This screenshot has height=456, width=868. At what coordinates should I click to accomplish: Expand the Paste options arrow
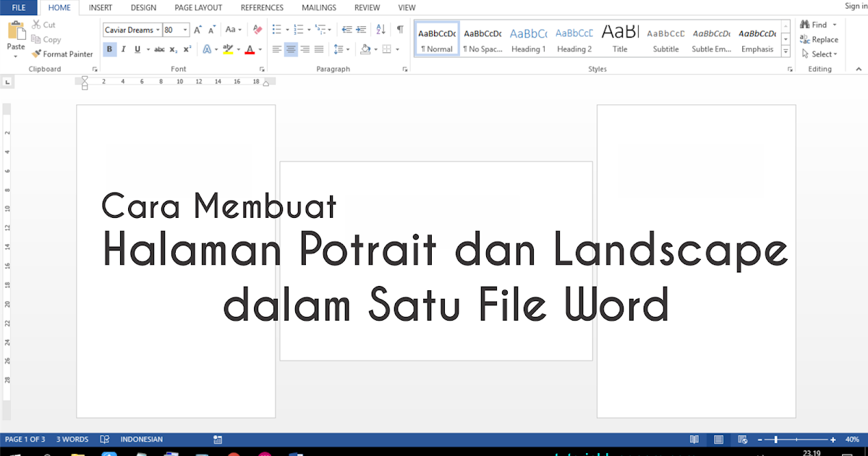16,56
